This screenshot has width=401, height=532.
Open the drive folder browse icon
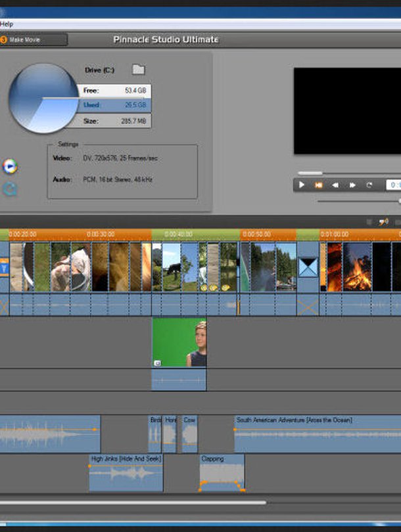[138, 70]
